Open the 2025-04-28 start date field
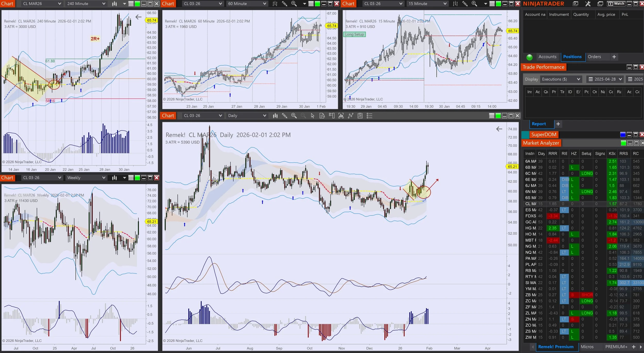644x353 pixels. (605, 79)
